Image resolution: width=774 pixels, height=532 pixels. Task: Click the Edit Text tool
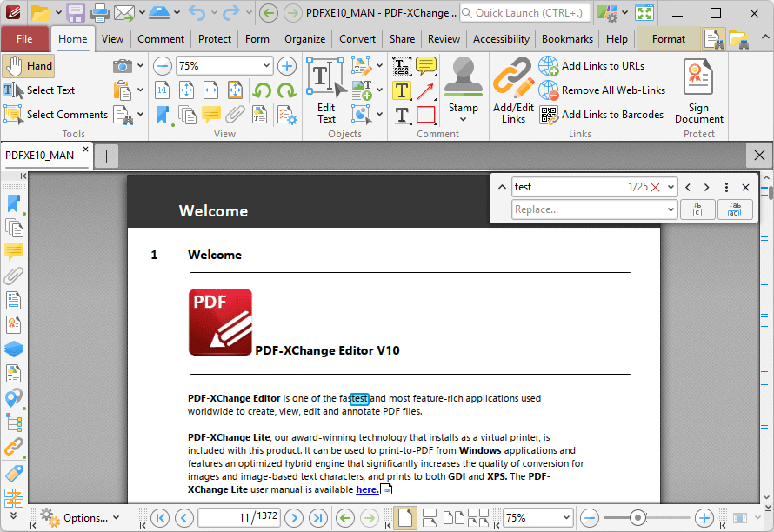(x=326, y=90)
